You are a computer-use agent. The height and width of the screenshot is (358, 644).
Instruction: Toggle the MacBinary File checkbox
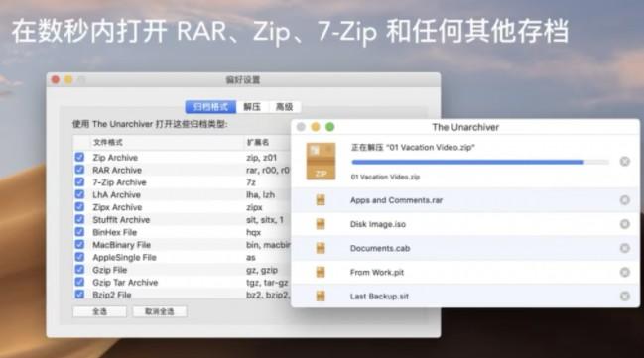(x=79, y=244)
